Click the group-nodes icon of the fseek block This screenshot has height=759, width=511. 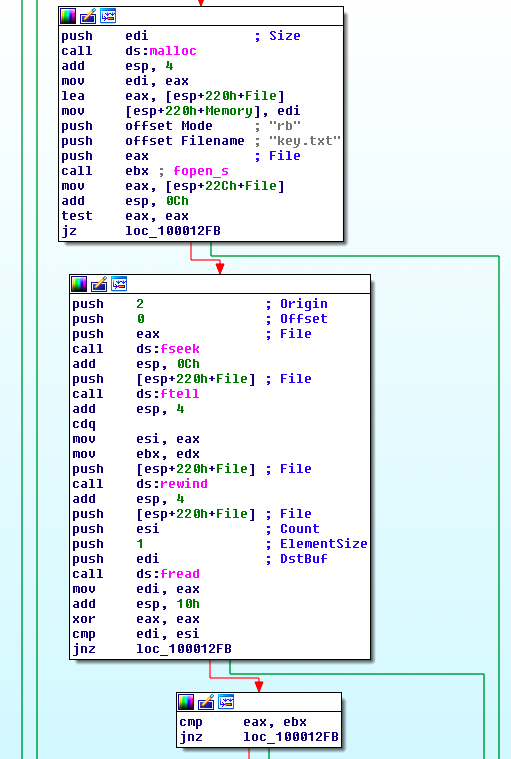(119, 284)
